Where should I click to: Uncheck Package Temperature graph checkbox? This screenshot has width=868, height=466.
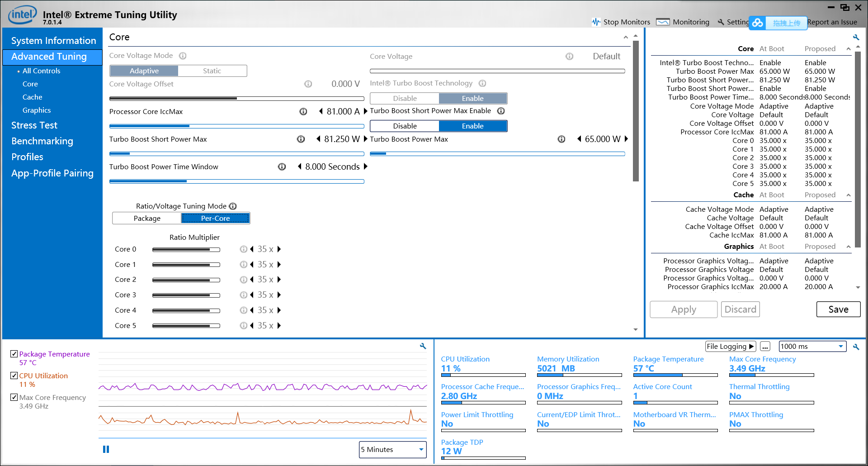(x=14, y=354)
